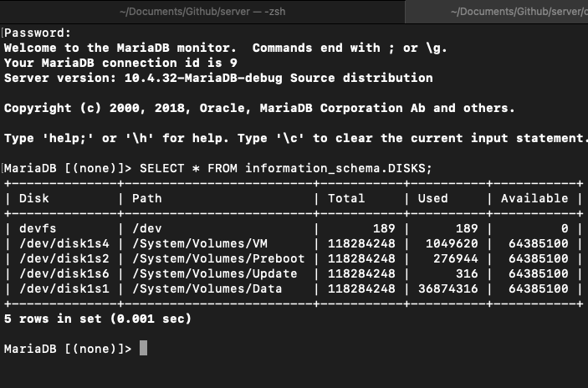Click the "Path" column header
Screen dimensions: 588x388
[147, 198]
